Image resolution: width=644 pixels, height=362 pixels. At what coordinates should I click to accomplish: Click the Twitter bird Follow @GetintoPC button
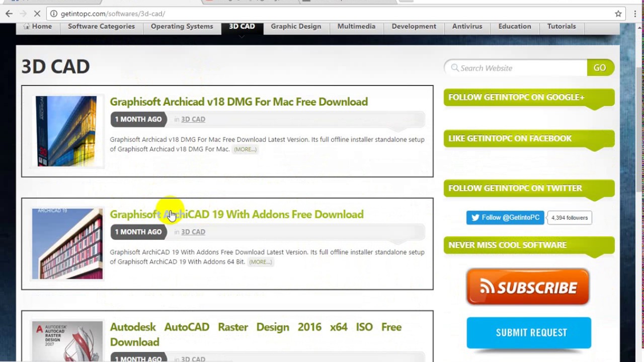[505, 217]
